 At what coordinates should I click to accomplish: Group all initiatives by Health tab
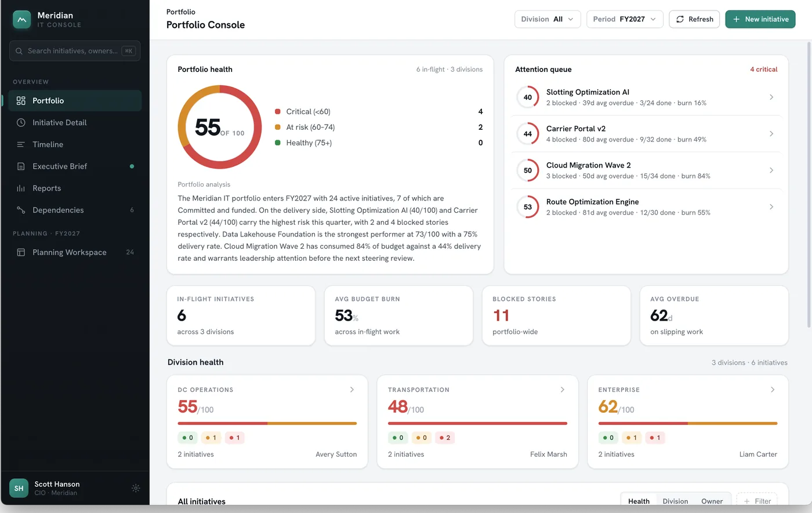[639, 501]
